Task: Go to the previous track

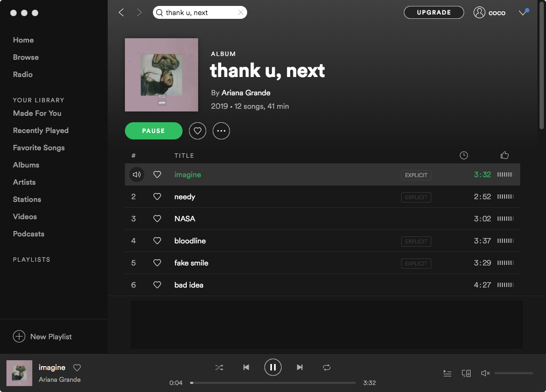Action: (246, 367)
